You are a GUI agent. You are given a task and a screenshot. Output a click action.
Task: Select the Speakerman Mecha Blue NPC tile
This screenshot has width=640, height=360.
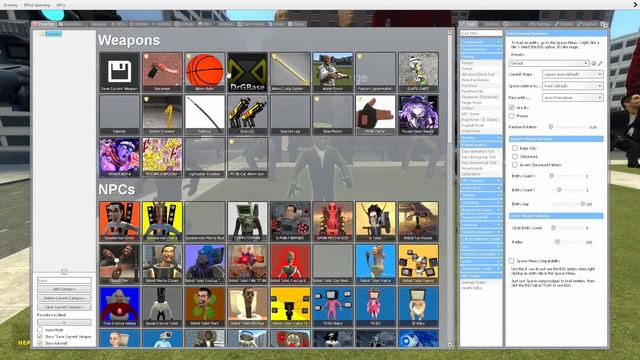205,221
